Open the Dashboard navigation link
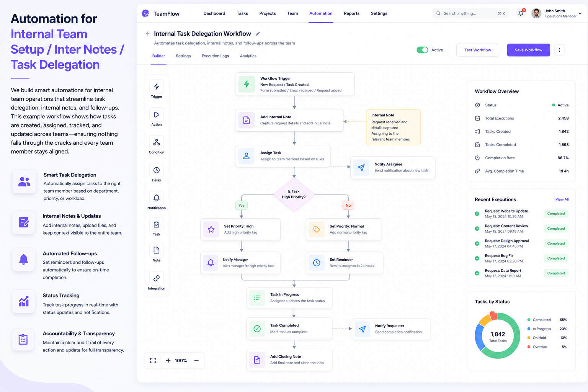Viewport: 588px width, 392px height. pos(214,13)
